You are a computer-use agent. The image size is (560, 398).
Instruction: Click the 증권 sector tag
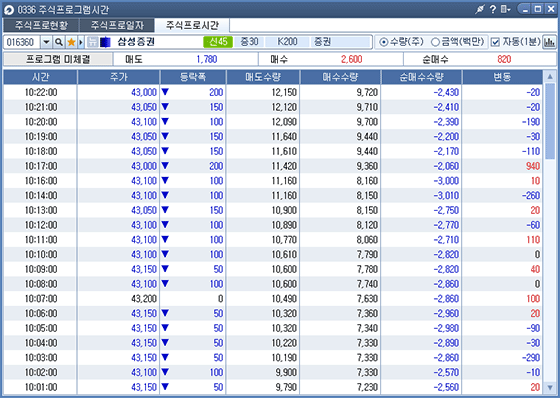[x=322, y=42]
